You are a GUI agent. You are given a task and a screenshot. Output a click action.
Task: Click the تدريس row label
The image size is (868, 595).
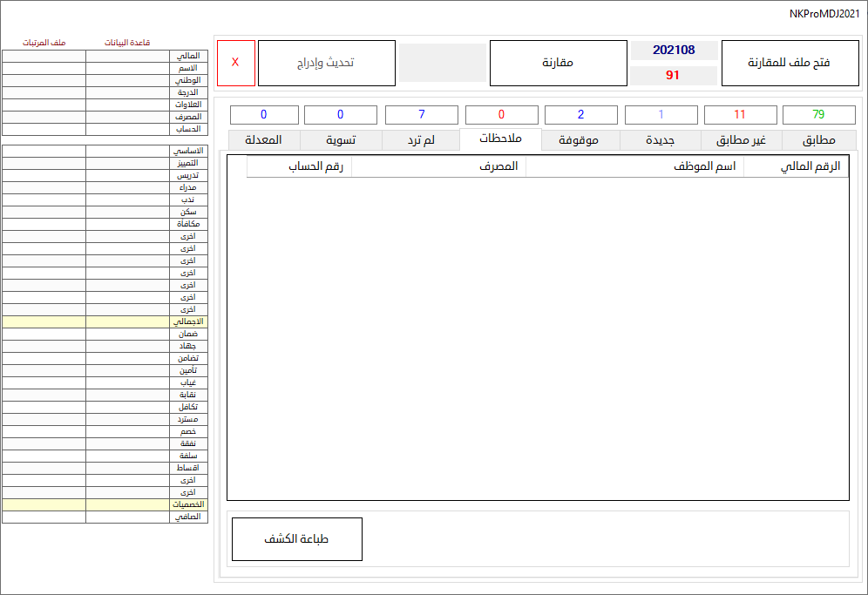(x=189, y=175)
